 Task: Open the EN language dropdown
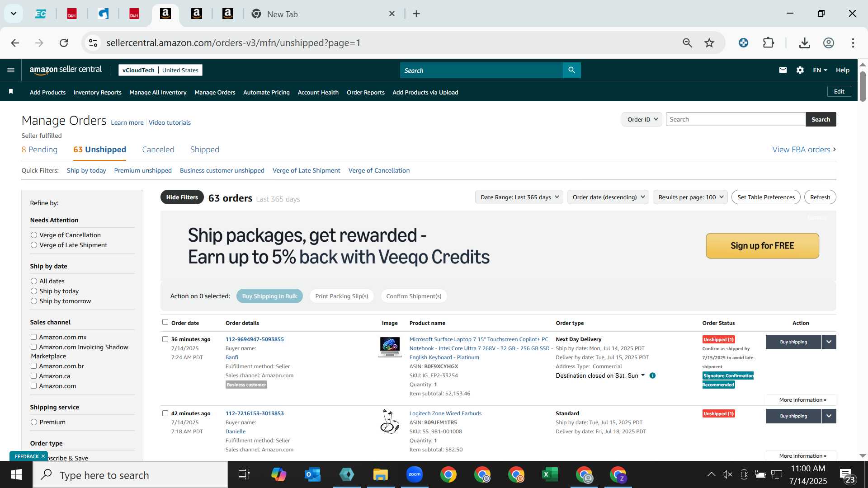click(820, 70)
